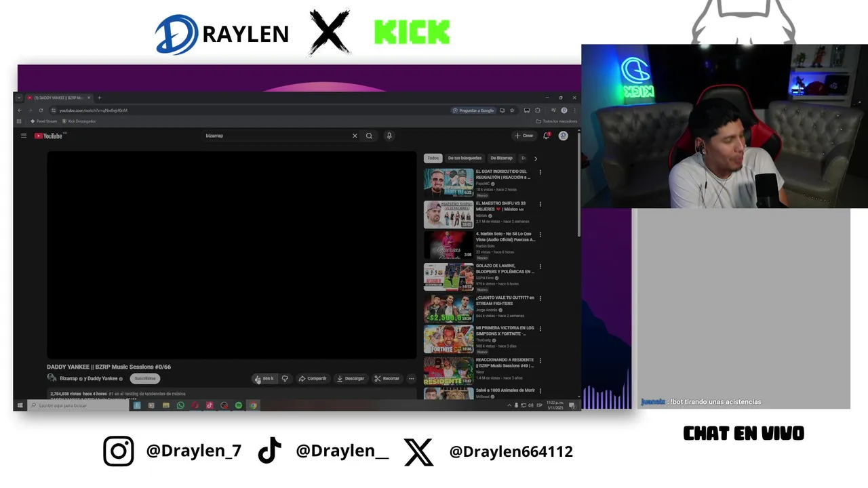868x488 pixels.
Task: Open REACCIONANDO A RESIDENTE video thumbnail
Action: pos(449,371)
